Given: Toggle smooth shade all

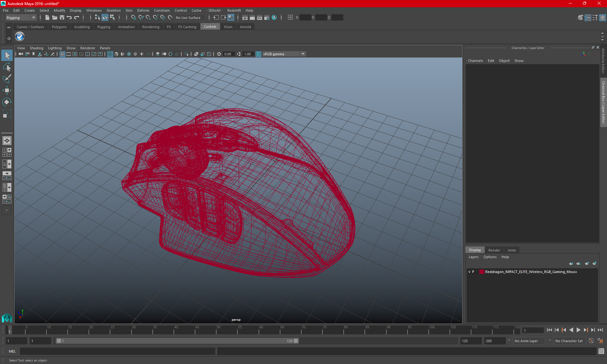Looking at the screenshot, I should 116,54.
